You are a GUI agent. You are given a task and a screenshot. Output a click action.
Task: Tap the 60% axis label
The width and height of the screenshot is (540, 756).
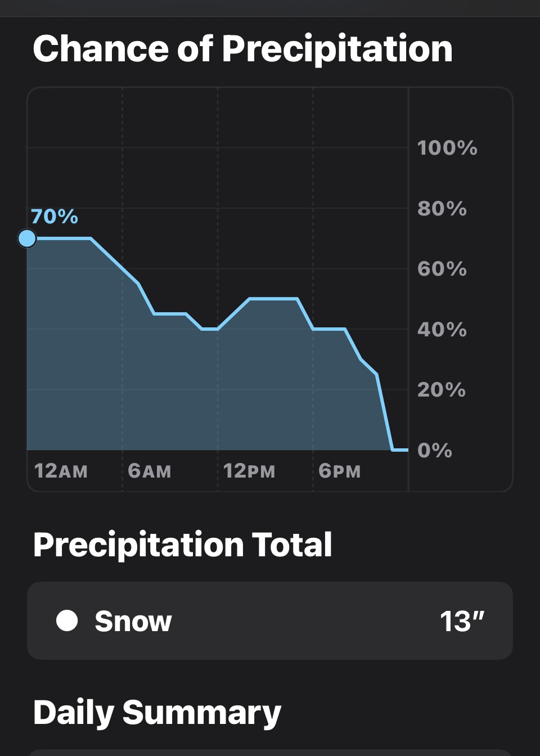coord(442,269)
